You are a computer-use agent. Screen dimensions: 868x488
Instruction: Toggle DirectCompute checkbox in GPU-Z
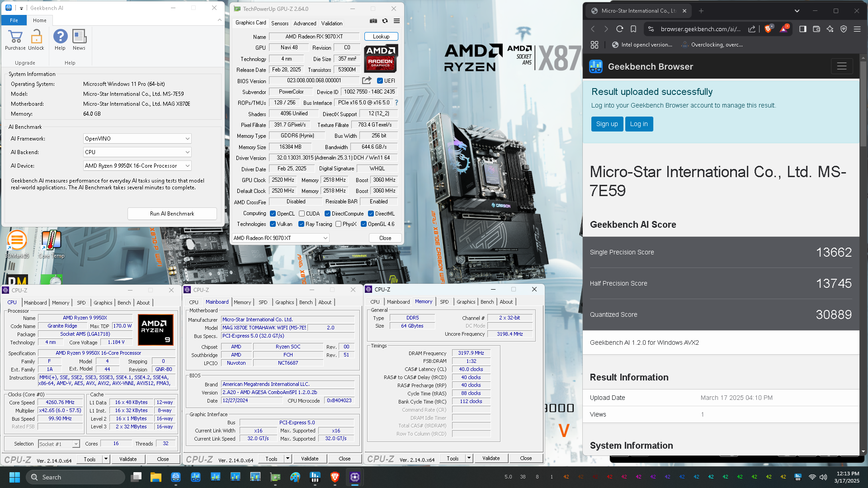327,214
